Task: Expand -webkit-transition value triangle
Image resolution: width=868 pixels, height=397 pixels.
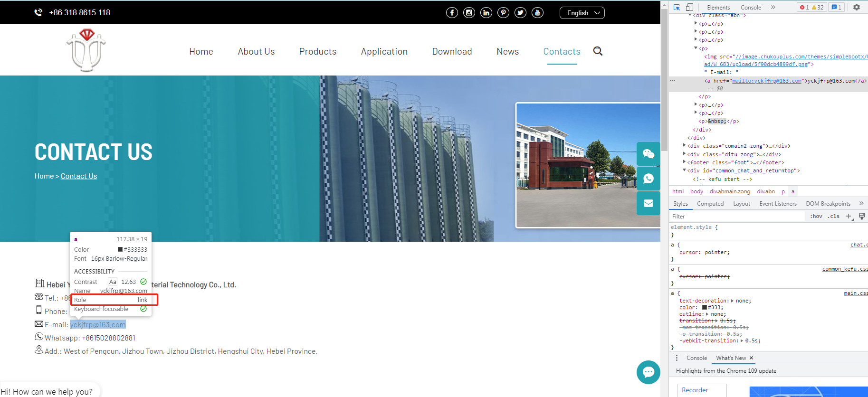Action: click(742, 340)
